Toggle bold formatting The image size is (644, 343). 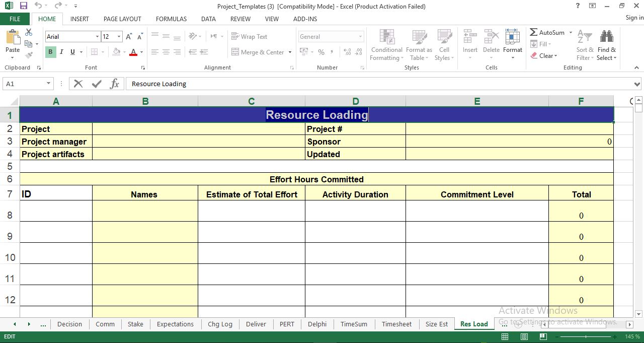pos(50,52)
